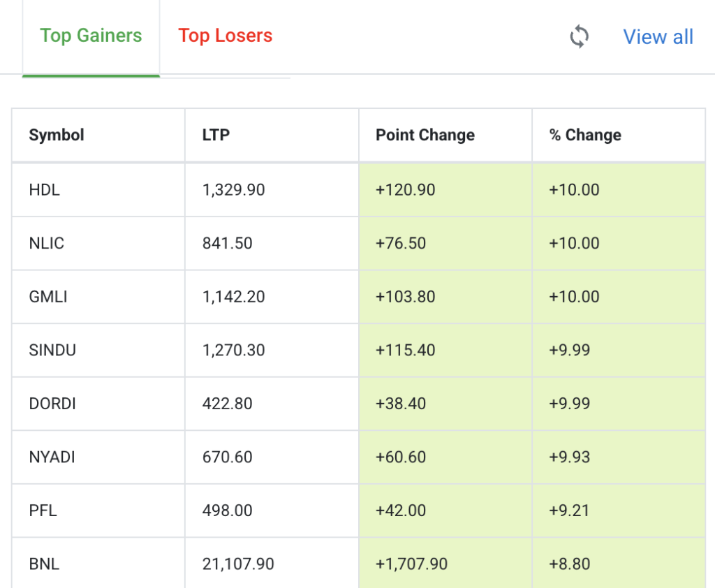This screenshot has height=588, width=715.
Task: Click HDL's LTP value 1,329.90
Action: pos(233,190)
